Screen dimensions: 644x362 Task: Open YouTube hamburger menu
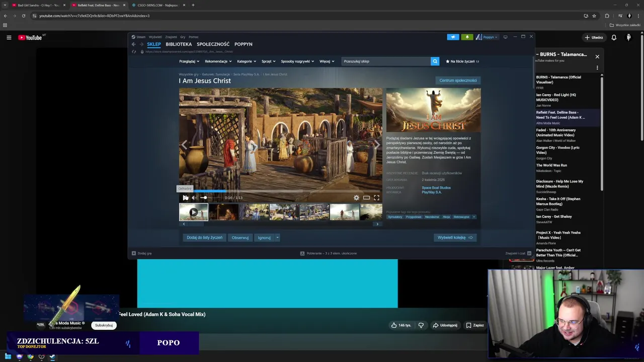(9, 38)
